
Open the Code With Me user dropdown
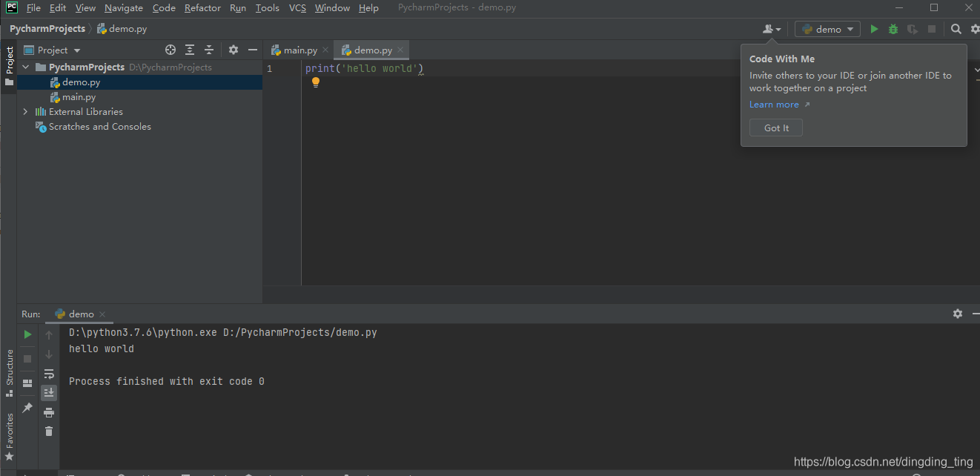pos(772,29)
